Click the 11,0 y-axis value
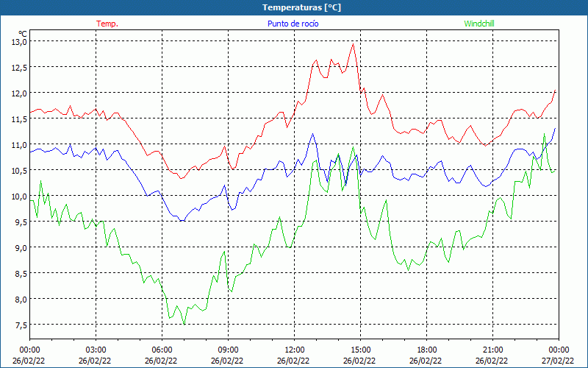Image resolution: width=588 pixels, height=368 pixels. (x=19, y=144)
